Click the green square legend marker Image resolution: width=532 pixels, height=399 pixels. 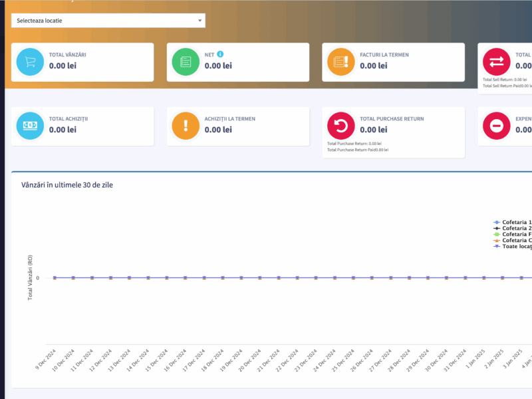point(496,234)
